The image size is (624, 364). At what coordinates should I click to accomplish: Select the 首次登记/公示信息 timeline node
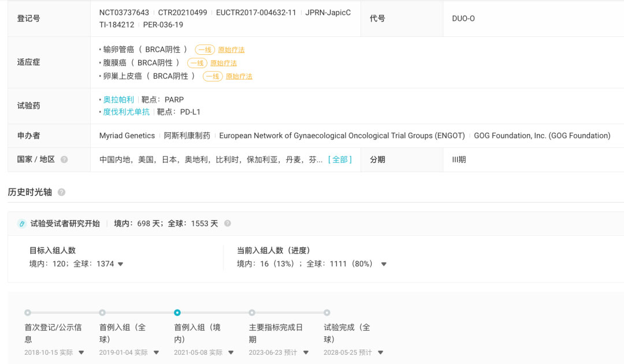click(x=28, y=313)
